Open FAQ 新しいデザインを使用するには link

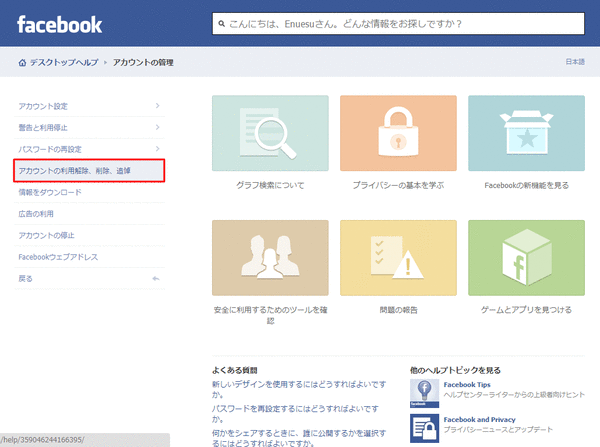tap(299, 389)
